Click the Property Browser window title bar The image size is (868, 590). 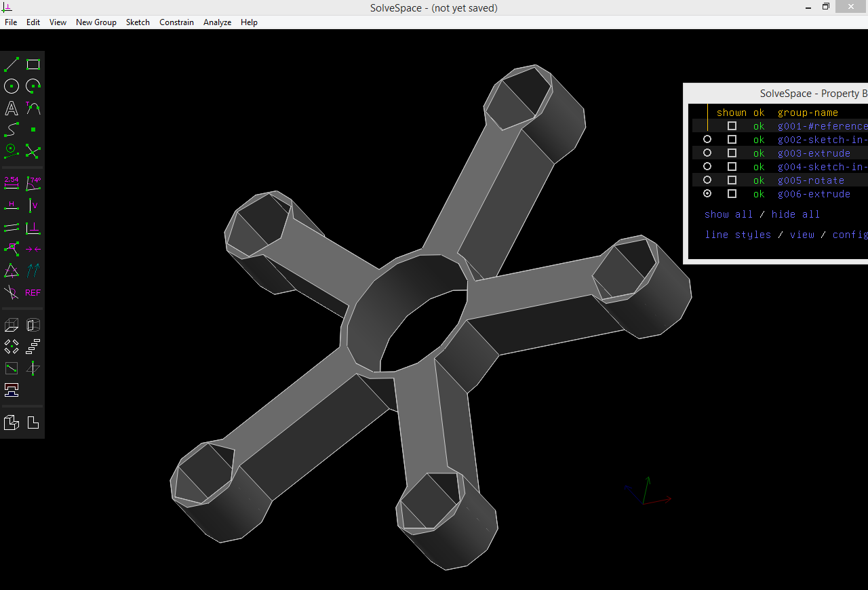776,94
